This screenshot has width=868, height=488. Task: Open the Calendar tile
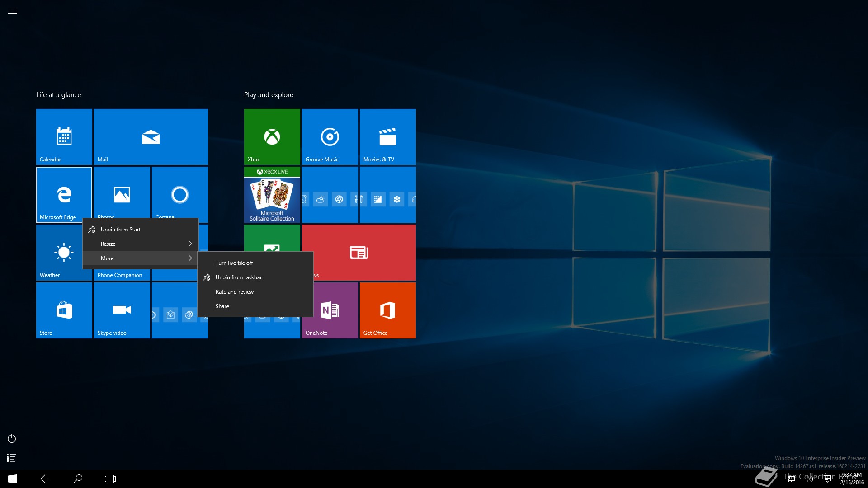(x=64, y=137)
